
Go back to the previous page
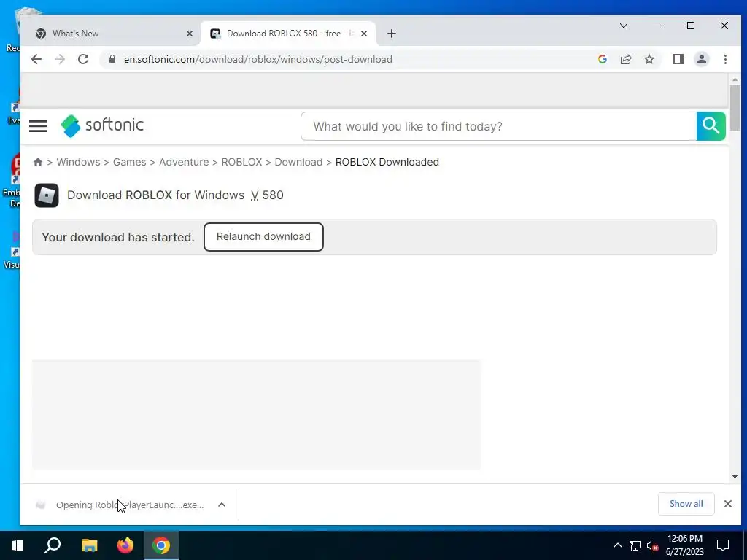click(x=36, y=59)
